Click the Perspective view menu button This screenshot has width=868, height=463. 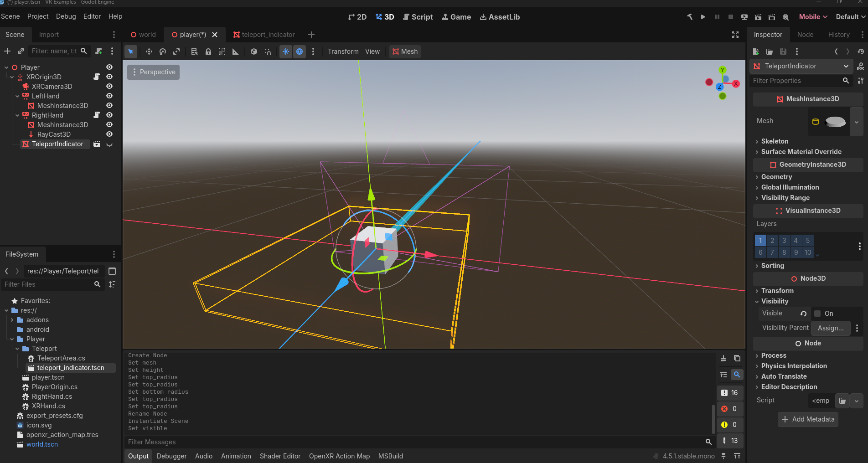click(x=153, y=72)
